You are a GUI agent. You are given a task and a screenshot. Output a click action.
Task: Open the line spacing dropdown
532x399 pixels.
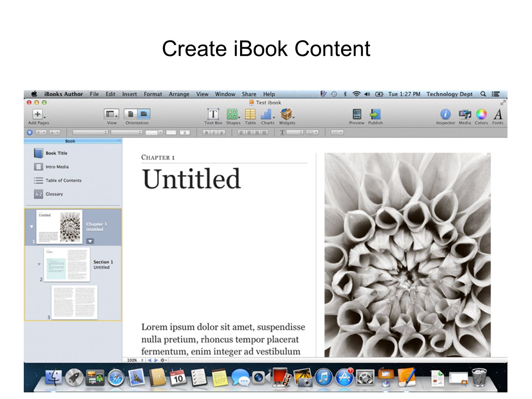(294, 133)
